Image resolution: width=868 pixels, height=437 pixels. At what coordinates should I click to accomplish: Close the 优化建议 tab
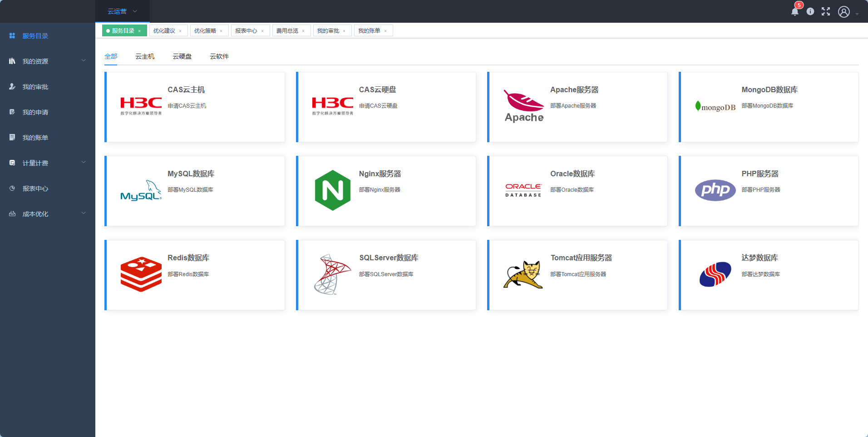pos(180,31)
